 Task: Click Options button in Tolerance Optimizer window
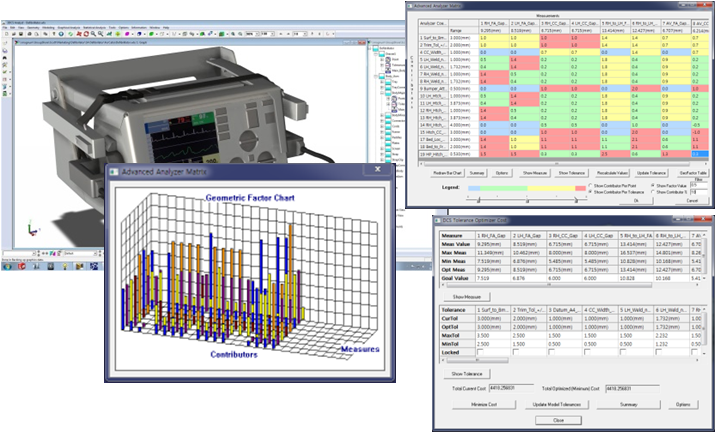point(683,405)
